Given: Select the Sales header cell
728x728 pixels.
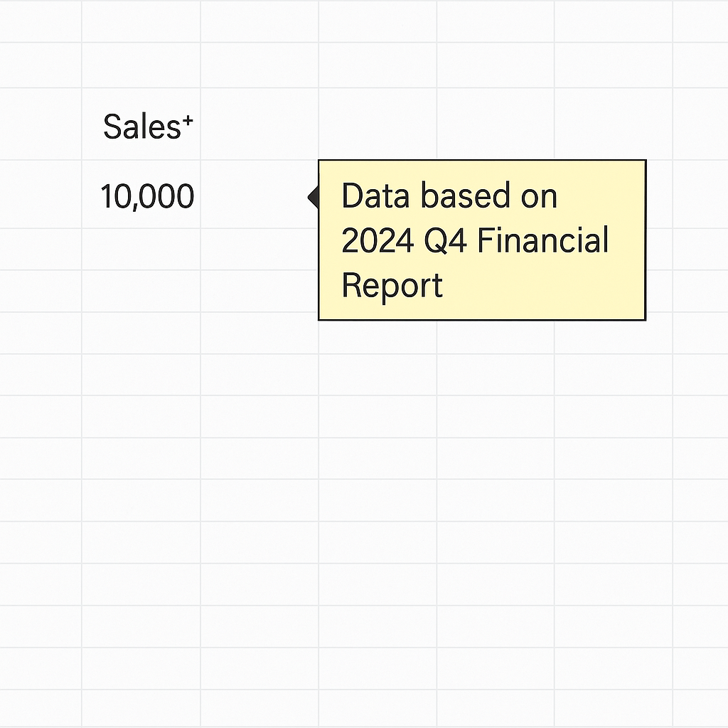Looking at the screenshot, I should click(141, 127).
